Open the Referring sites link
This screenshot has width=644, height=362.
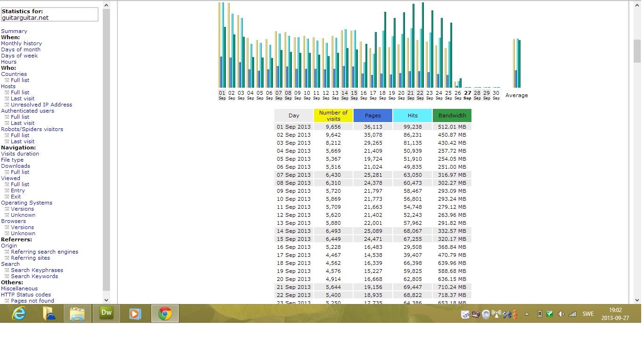30,258
